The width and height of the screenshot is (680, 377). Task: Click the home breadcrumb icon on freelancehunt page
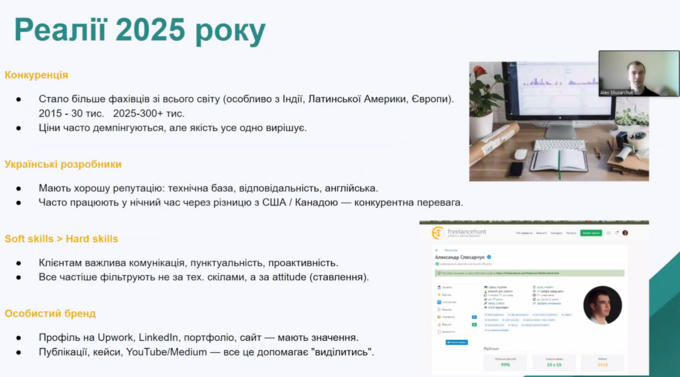[437, 250]
